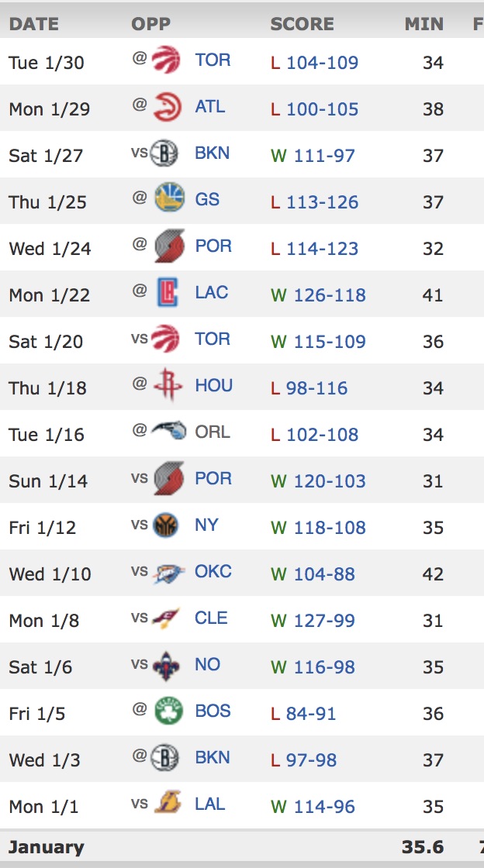Open the L 104-109 game score link
484x868 pixels.
[322, 63]
